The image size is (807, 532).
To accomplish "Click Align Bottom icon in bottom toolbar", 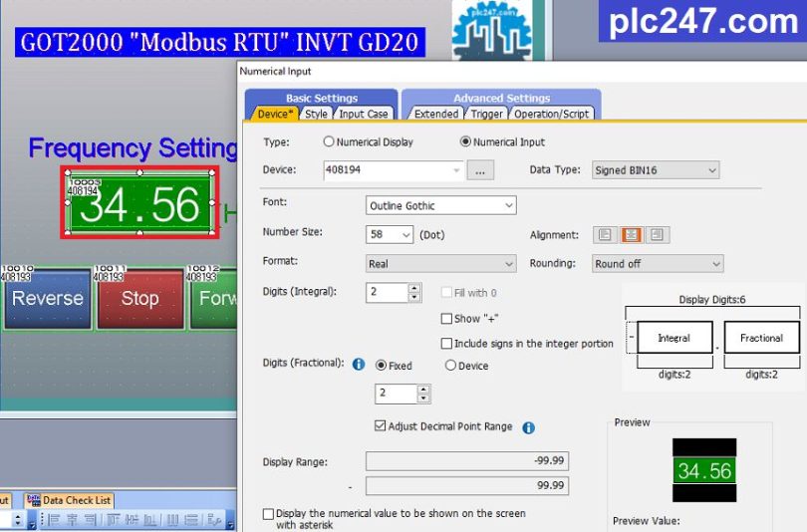I will point(150,520).
